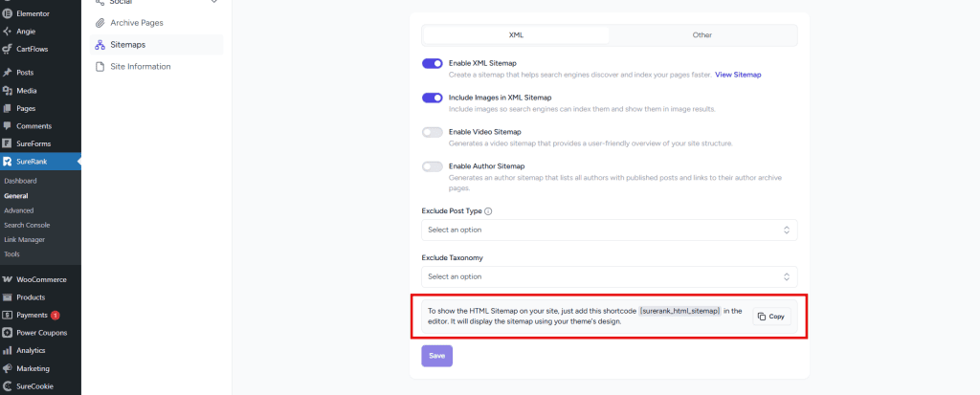Click the Exclude Post Type info icon
This screenshot has width=980, height=395.
488,210
